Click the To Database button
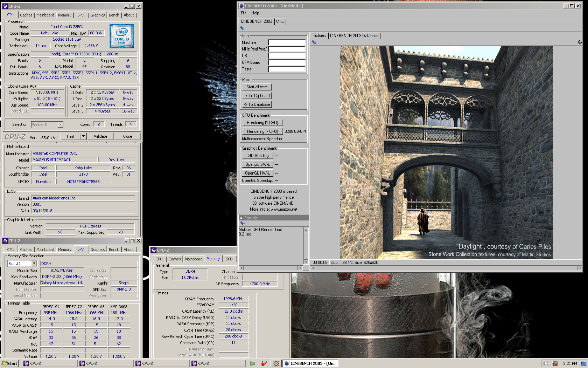This screenshot has height=368, width=588. point(257,104)
